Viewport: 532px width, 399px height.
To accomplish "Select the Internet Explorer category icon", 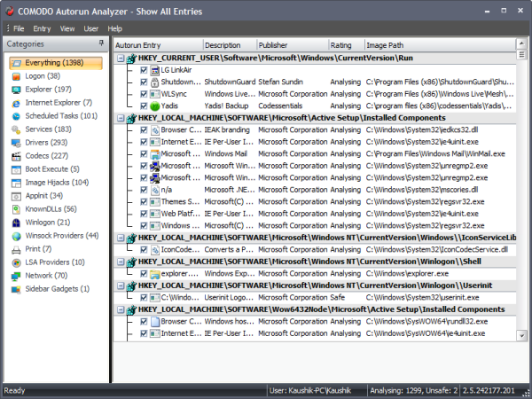I will click(x=17, y=103).
